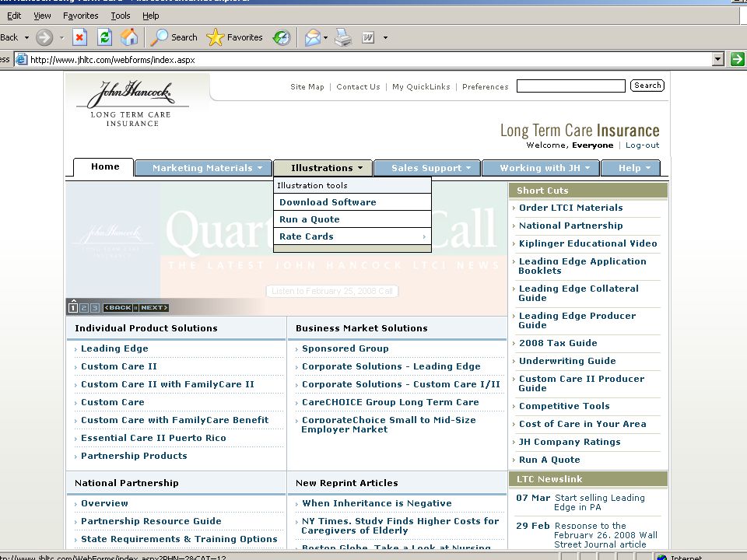Go to banner slide 2
Image resolution: width=747 pixels, height=560 pixels.
tap(84, 308)
